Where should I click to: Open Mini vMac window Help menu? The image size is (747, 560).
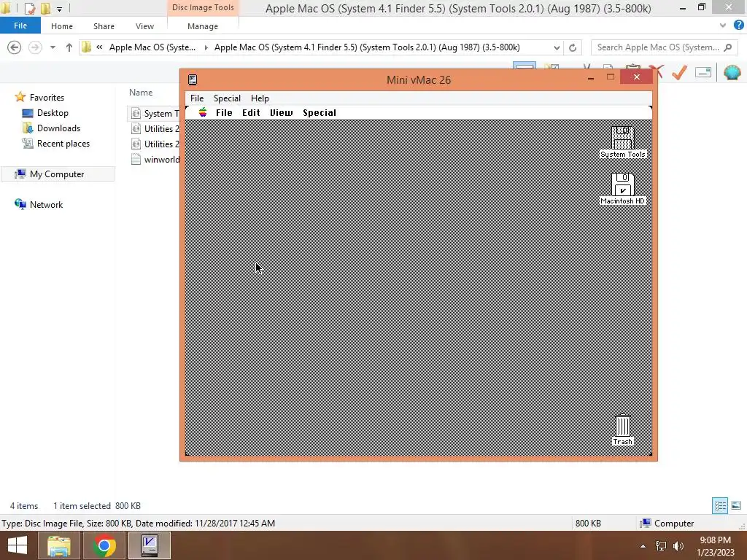coord(260,98)
